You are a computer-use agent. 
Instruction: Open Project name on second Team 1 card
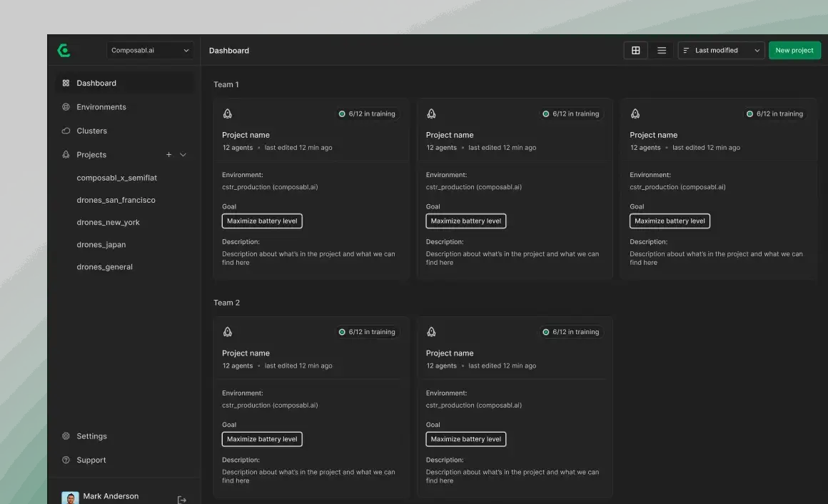[450, 135]
